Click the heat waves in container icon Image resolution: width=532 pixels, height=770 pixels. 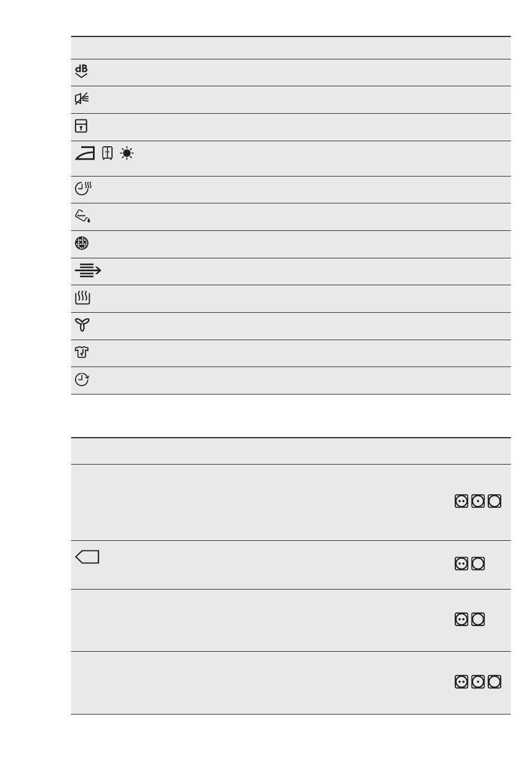tap(82, 298)
